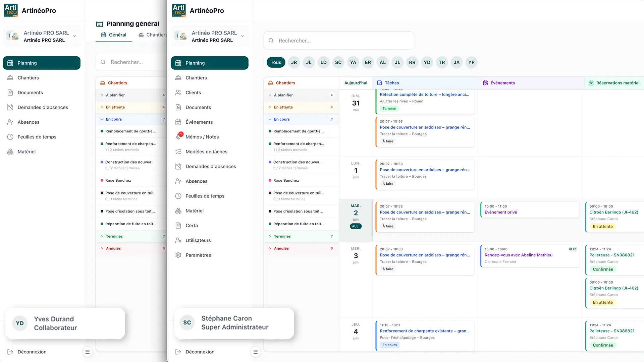
Task: Open Matériel in the collaborator sidebar
Action: [x=42, y=152]
